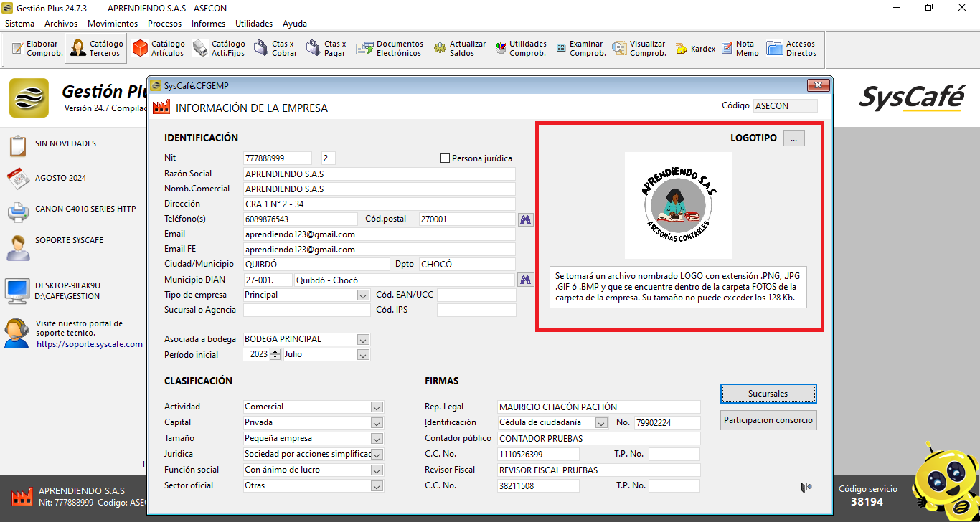This screenshot has height=522, width=980.
Task: Click binoculars search next to Cód.postal
Action: tap(526, 219)
